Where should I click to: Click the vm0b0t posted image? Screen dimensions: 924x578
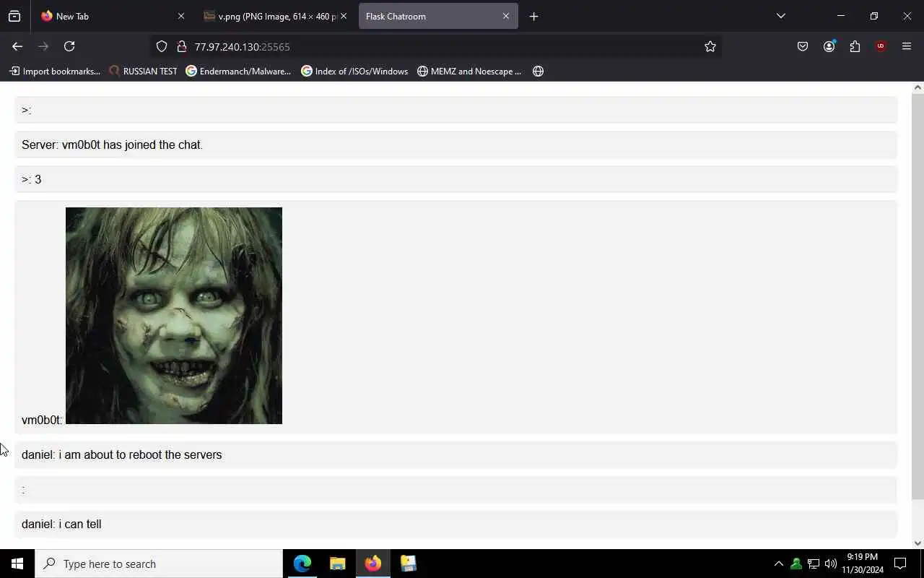coord(174,316)
